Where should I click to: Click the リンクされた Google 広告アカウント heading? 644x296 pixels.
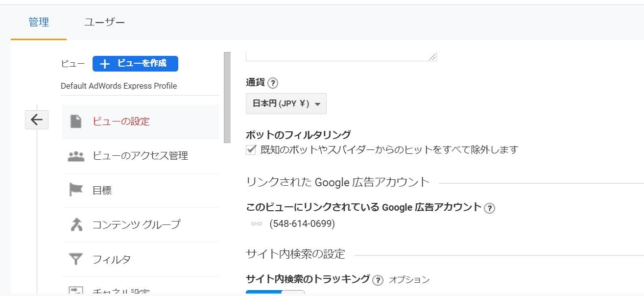[337, 182]
